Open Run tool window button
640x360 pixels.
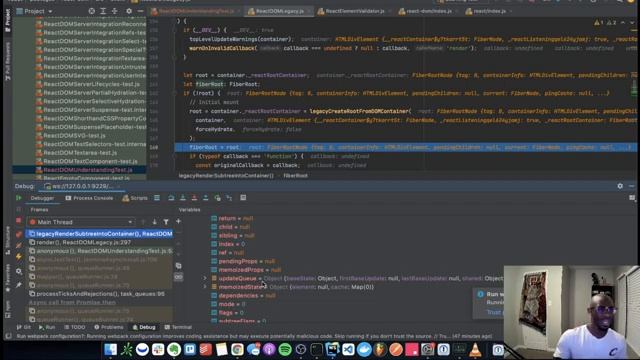[47, 327]
